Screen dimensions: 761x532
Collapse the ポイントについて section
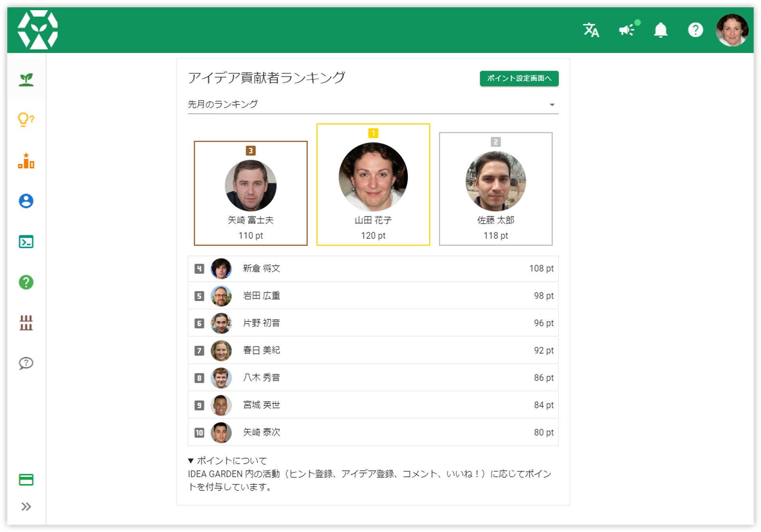click(228, 460)
